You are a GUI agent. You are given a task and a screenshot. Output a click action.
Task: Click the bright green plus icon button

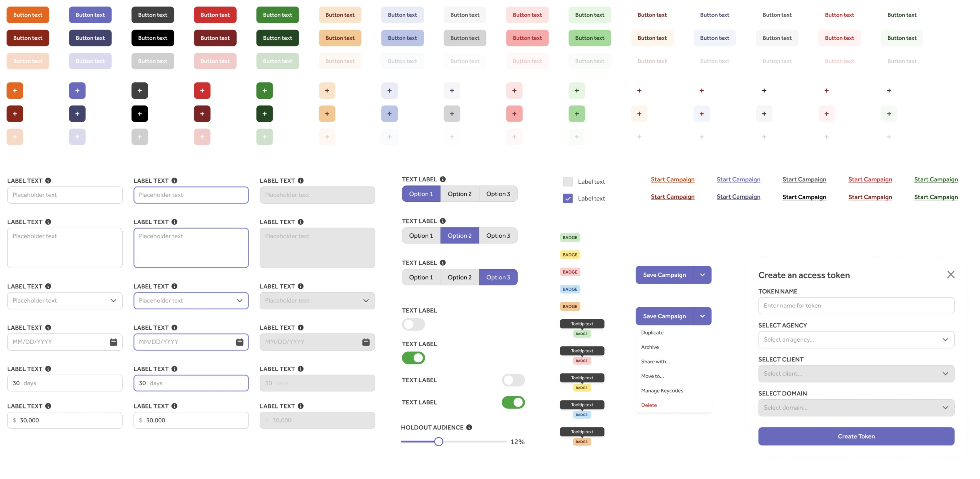(x=265, y=90)
